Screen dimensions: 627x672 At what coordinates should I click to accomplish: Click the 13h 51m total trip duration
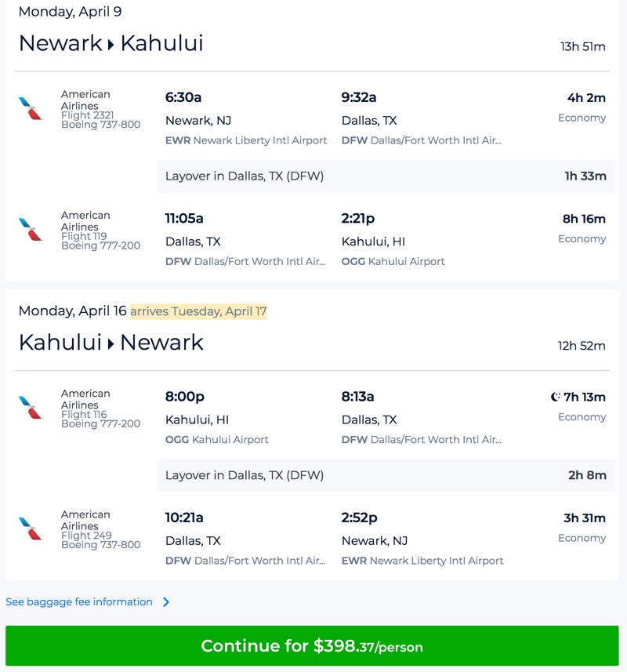coord(582,46)
